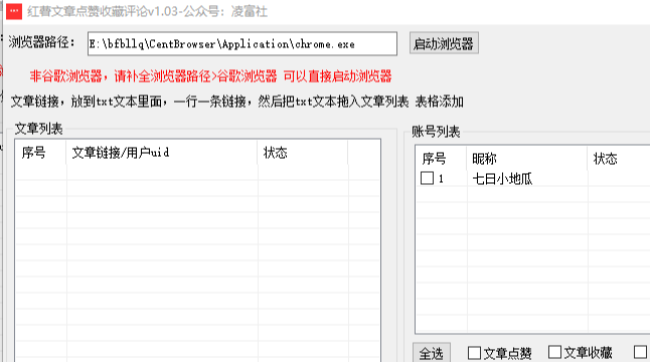Click the red app icon in title bar
Screen dimensions: 650x362
tap(14, 11)
